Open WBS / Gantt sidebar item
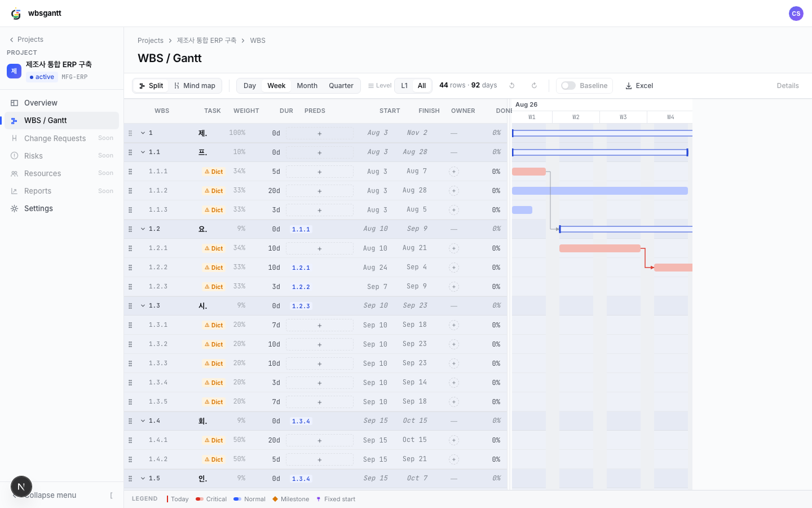812x508 pixels. [61, 120]
